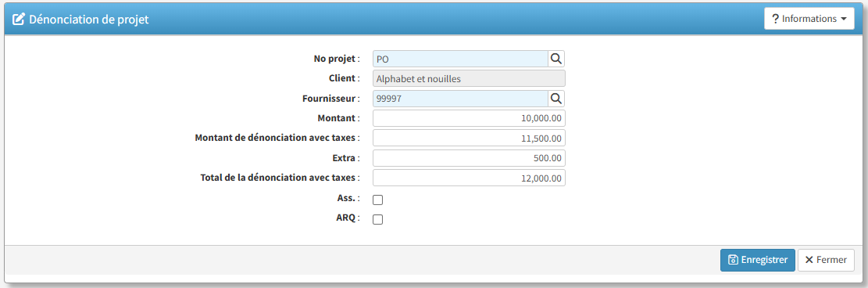Click the Extra amount field

click(469, 157)
